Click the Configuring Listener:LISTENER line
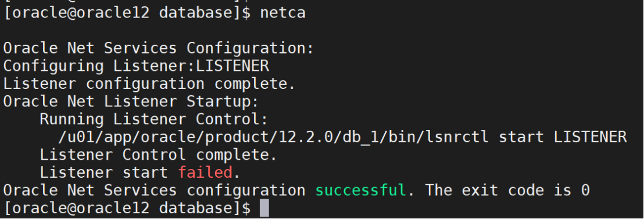 [136, 66]
